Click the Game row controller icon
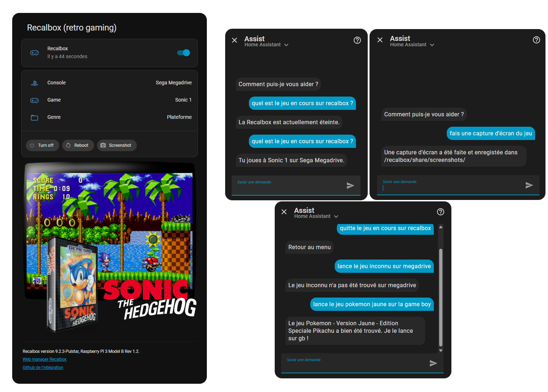This screenshot has width=548, height=392. [34, 100]
